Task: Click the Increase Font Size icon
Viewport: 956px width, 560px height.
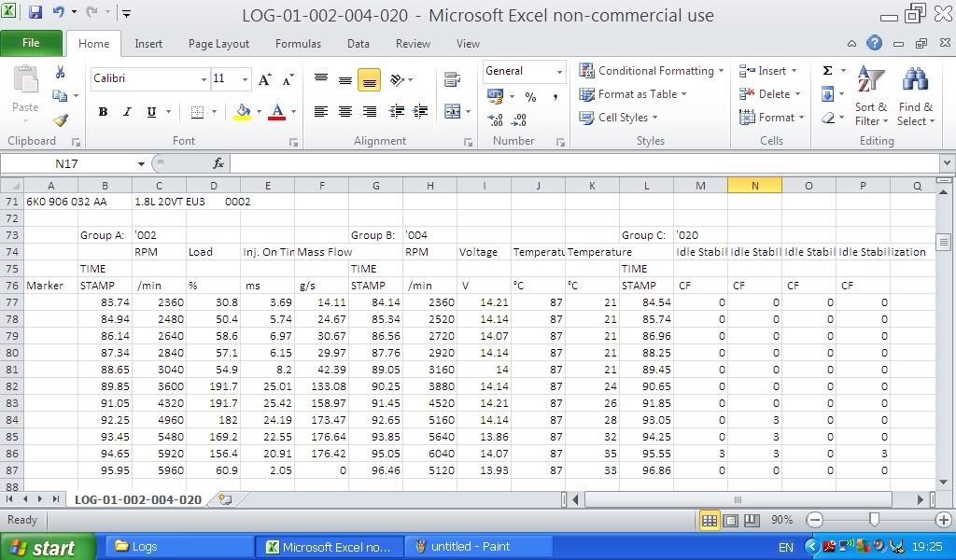Action: pos(265,79)
